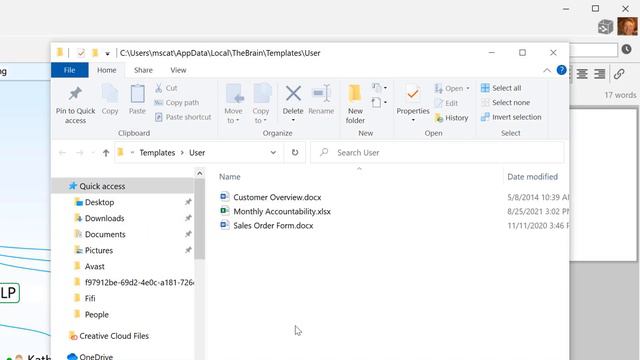Click the clock icon in background window
Viewport: 640px width, 360px height.
[x=627, y=49]
